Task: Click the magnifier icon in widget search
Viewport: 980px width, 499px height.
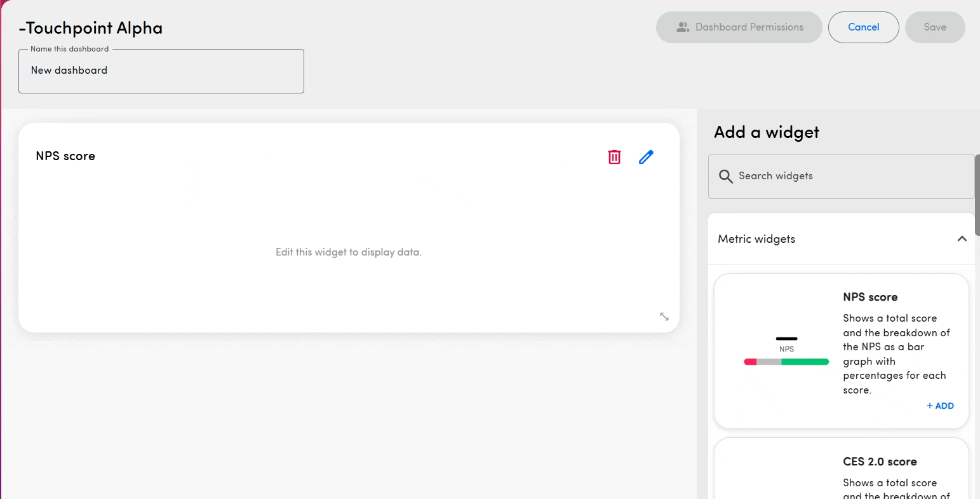Action: [x=725, y=177]
